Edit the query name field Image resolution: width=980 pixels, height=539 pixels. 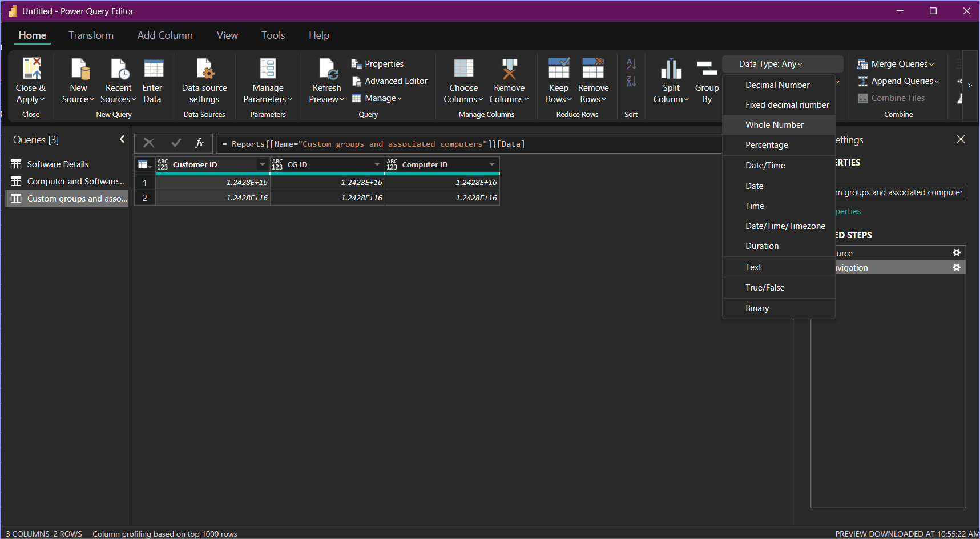coord(900,192)
